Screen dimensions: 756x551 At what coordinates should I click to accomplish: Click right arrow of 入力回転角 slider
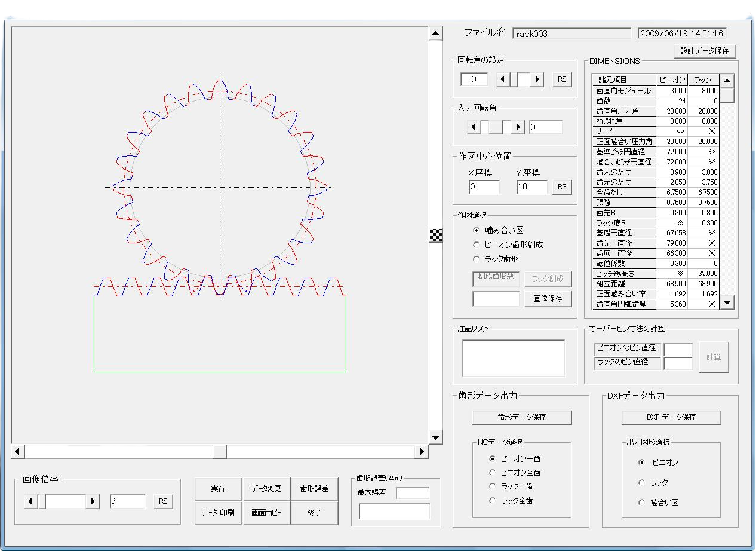click(518, 127)
